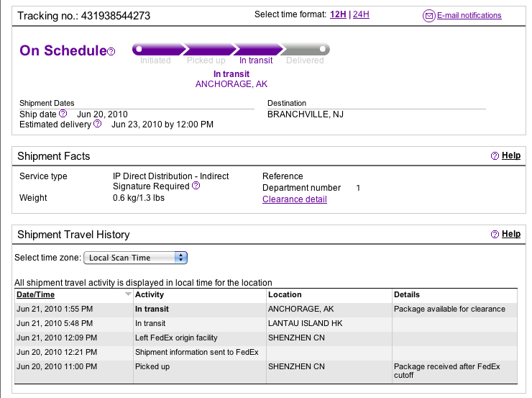
Task: Click the Shipment Travel History help icon
Action: tap(495, 234)
